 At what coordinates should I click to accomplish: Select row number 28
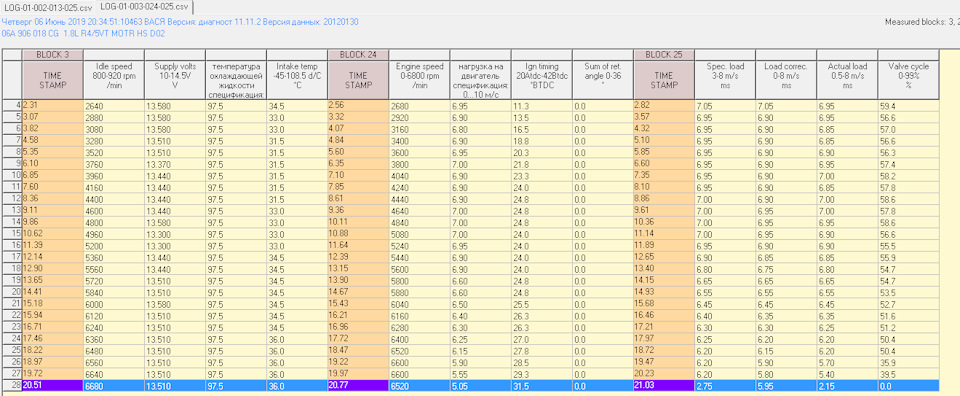coord(12,385)
